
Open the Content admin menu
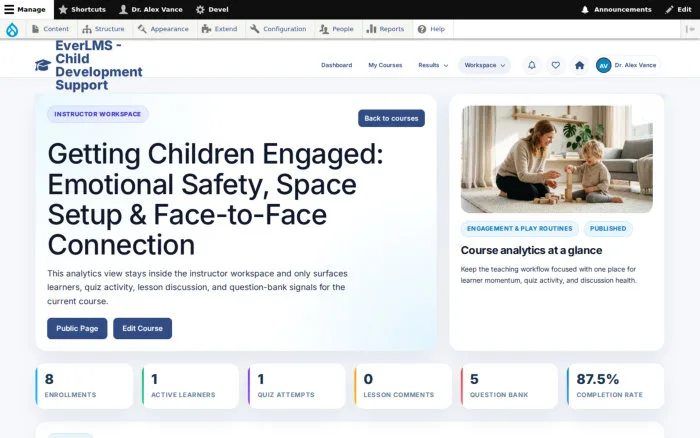click(50, 29)
